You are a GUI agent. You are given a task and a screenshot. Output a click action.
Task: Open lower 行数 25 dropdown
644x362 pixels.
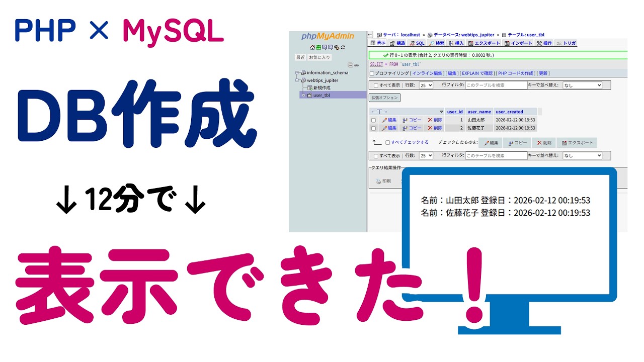(x=426, y=155)
